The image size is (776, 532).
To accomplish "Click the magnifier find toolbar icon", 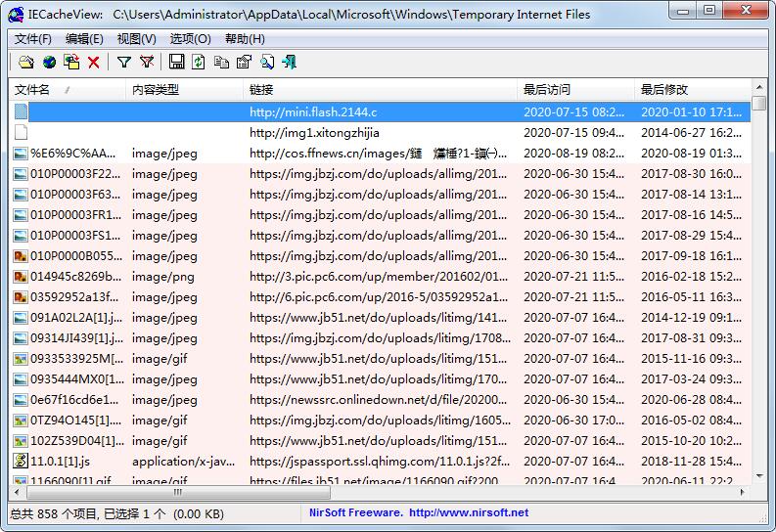I will point(266,62).
